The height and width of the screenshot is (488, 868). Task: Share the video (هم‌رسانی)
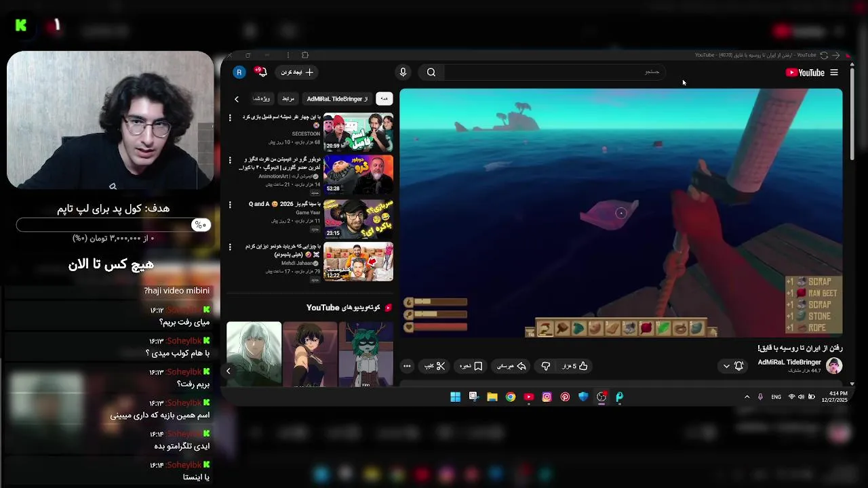point(512,366)
